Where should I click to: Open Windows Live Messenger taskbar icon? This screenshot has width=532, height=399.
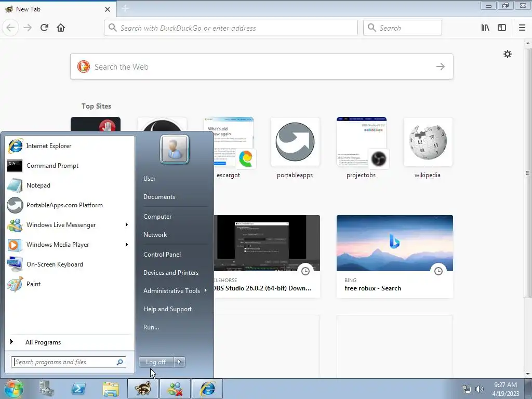click(175, 389)
